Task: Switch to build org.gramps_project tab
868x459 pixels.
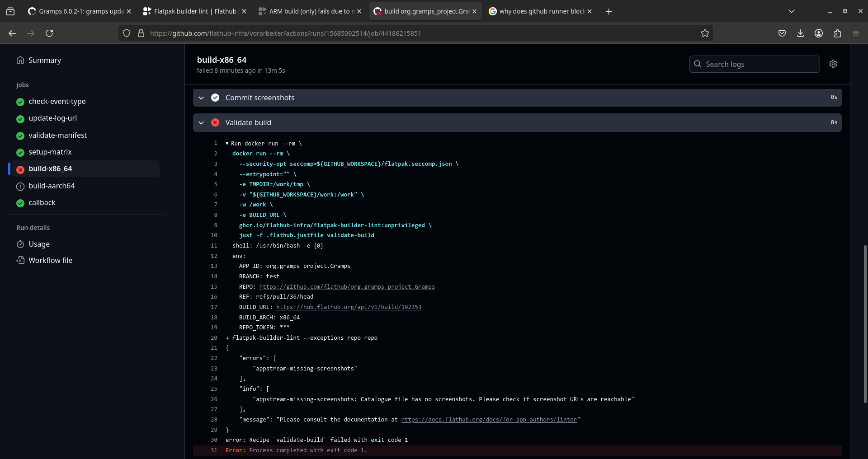Action: [x=426, y=11]
